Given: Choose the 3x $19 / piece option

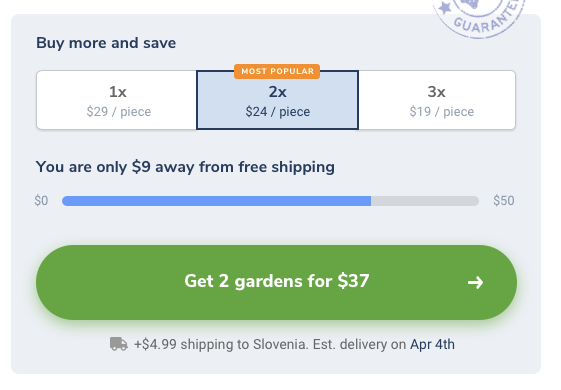Looking at the screenshot, I should [437, 100].
